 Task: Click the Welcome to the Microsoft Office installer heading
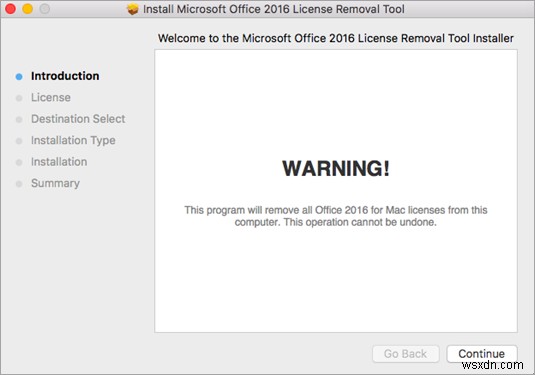[336, 38]
